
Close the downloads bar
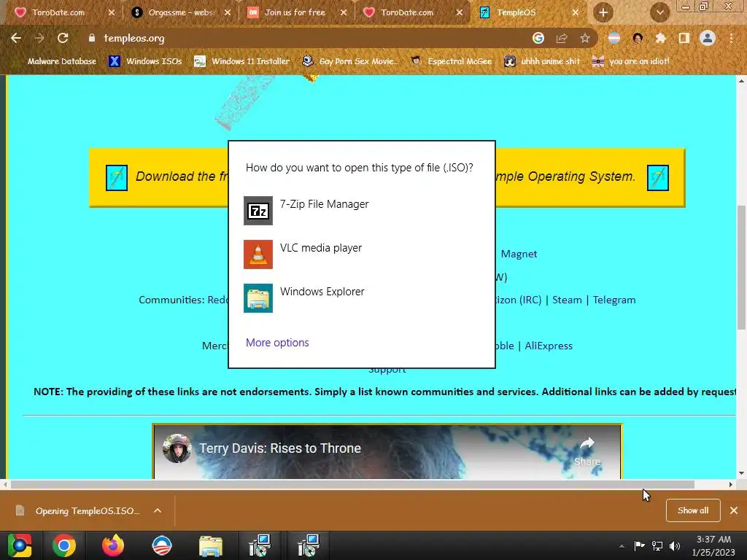tap(734, 510)
